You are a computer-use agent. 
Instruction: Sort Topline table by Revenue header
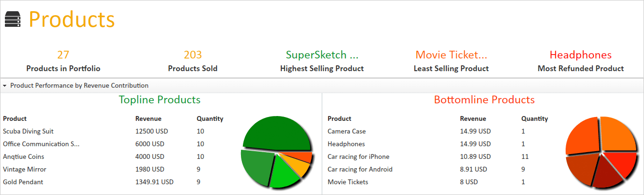[148, 118]
